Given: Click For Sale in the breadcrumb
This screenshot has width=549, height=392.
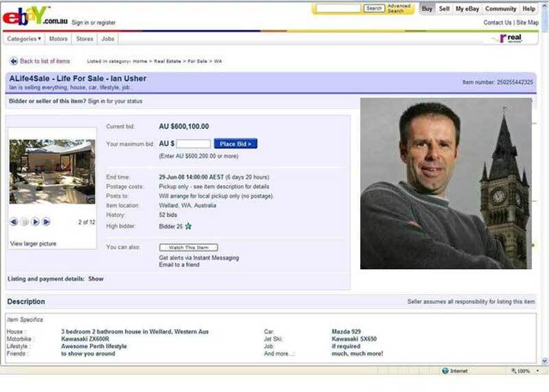Looking at the screenshot, I should [x=198, y=61].
